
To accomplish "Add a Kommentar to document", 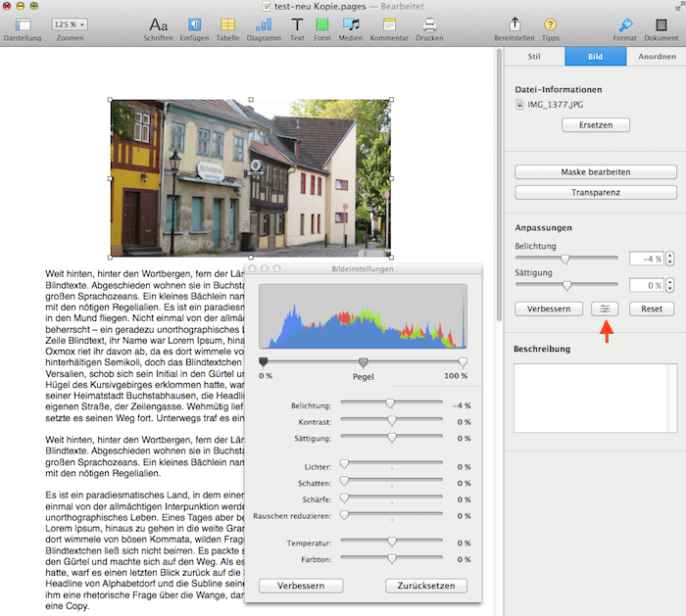I will click(x=388, y=24).
